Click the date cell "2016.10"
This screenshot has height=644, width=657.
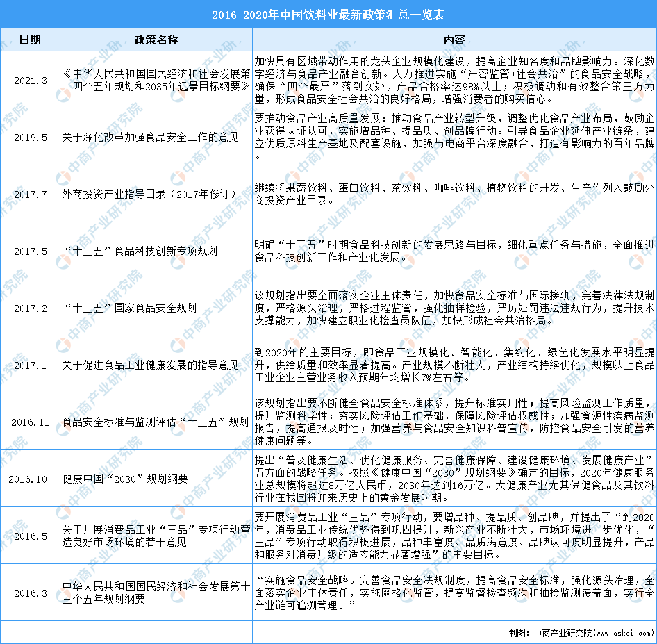click(28, 479)
